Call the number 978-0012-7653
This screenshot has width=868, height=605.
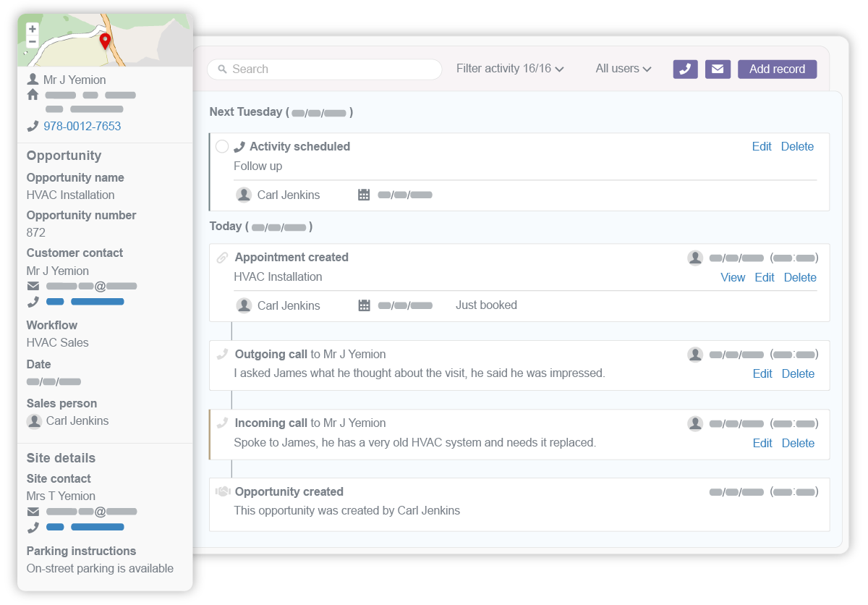coord(82,125)
